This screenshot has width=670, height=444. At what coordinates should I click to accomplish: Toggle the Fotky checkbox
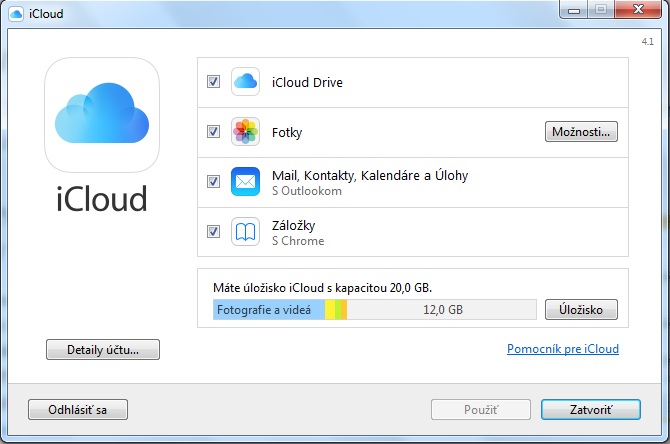pos(213,132)
